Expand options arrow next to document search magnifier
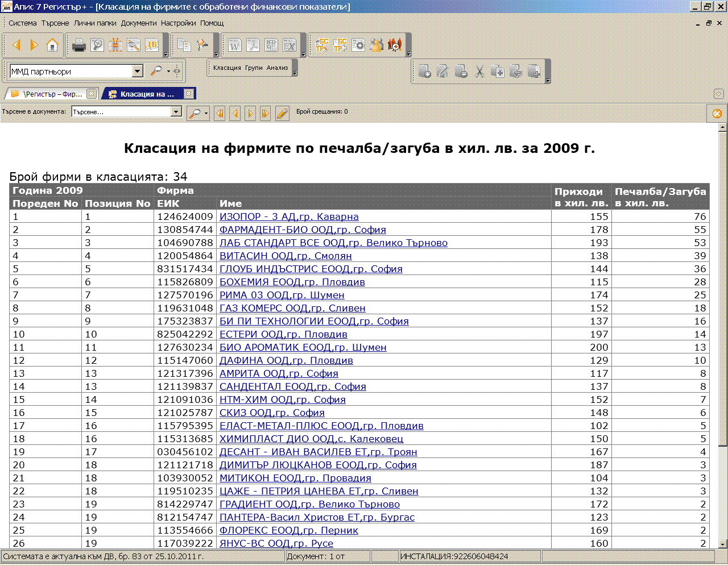Viewport: 728px width, 566px height. coord(206,114)
